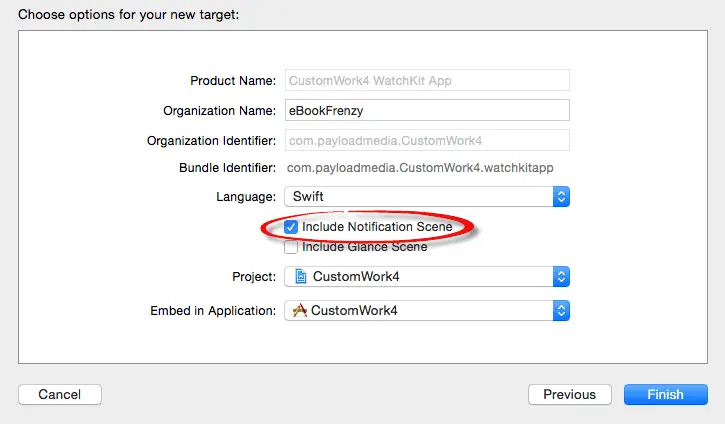Click the blue chevron arrows on Project popup
The height and width of the screenshot is (424, 725).
pos(561,276)
